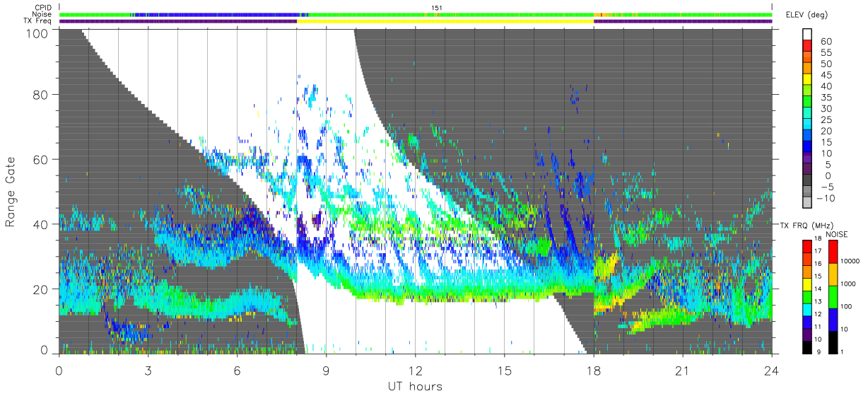Click NOISE legend label 100

pyautogui.click(x=845, y=307)
